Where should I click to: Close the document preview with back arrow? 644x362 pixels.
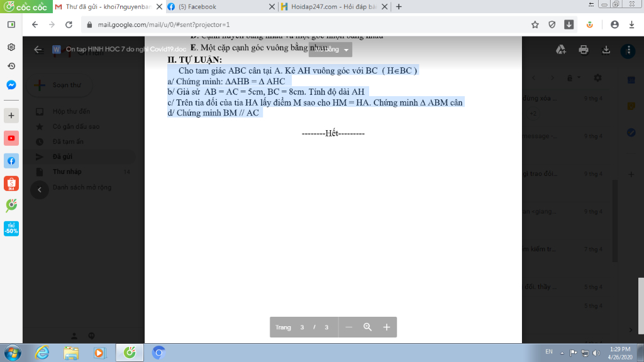(38, 50)
